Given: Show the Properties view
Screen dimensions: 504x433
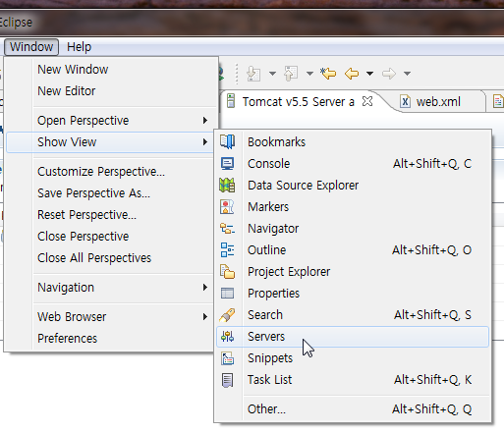Looking at the screenshot, I should point(353,294).
